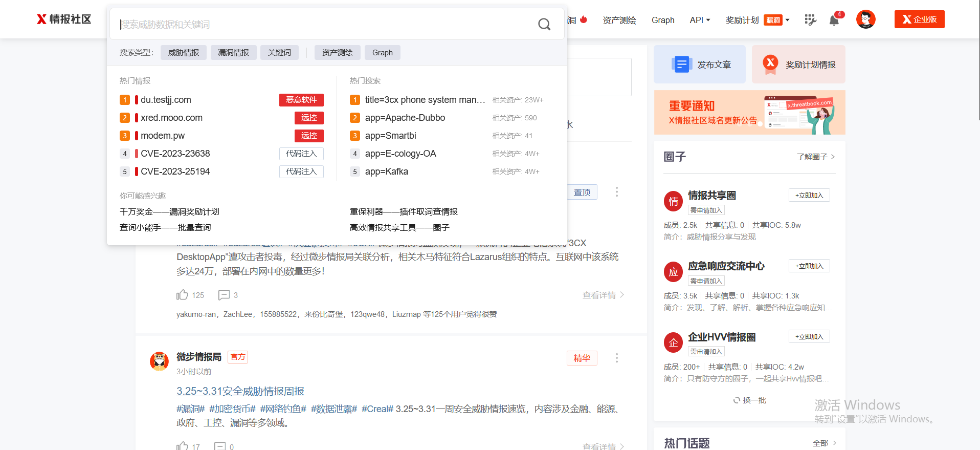Open the 重要通知 domain update banner
This screenshot has height=450, width=980.
click(x=749, y=113)
